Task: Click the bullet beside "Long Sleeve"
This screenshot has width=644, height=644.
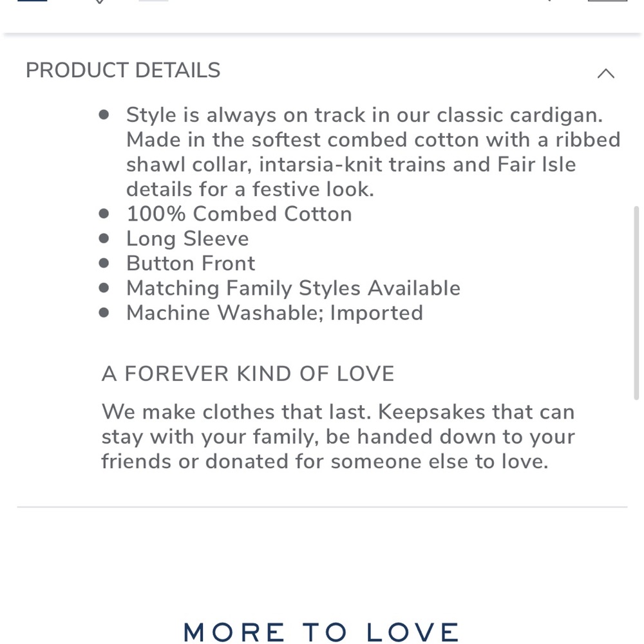Action: coord(104,238)
